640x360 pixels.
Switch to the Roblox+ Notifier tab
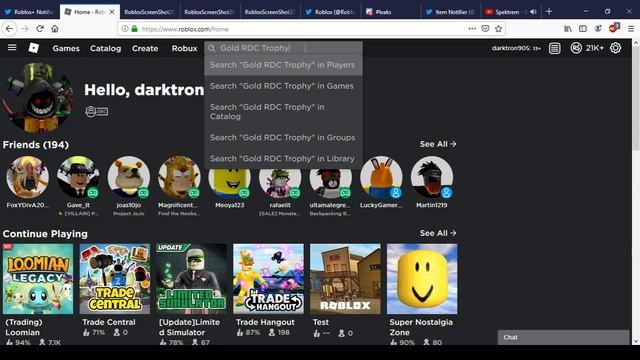point(30,12)
